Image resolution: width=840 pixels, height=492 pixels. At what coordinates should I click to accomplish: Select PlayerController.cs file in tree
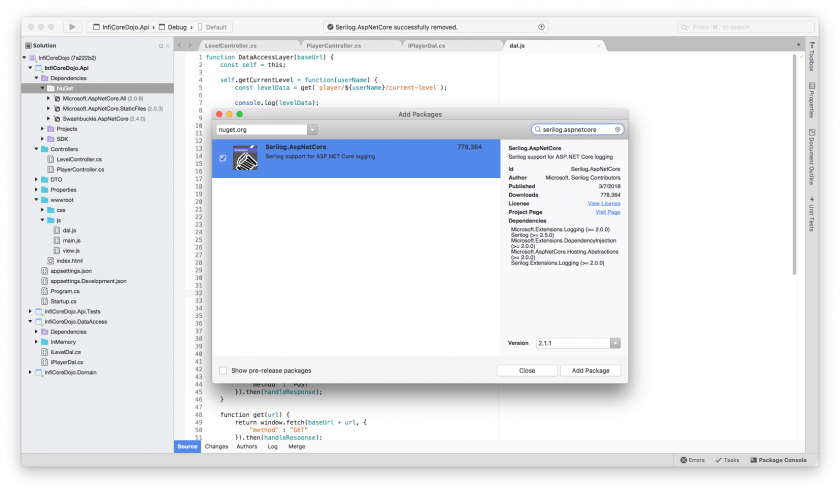(80, 169)
